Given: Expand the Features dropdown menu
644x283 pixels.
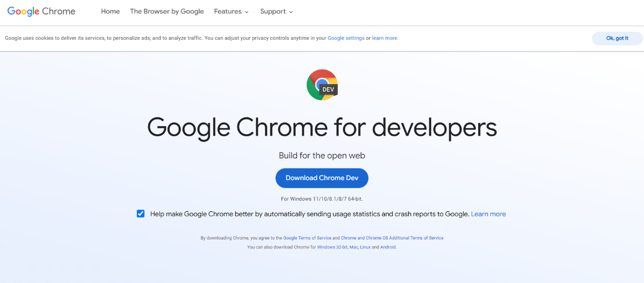Looking at the screenshot, I should point(231,11).
